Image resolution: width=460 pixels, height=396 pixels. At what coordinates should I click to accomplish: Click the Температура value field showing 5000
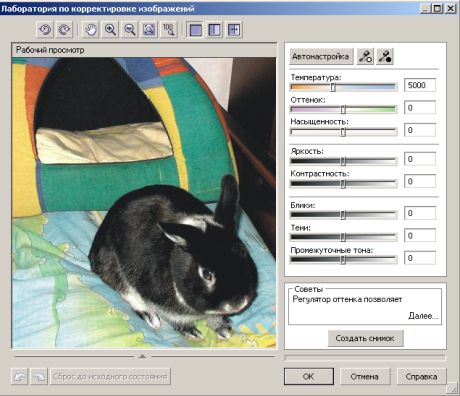click(420, 85)
